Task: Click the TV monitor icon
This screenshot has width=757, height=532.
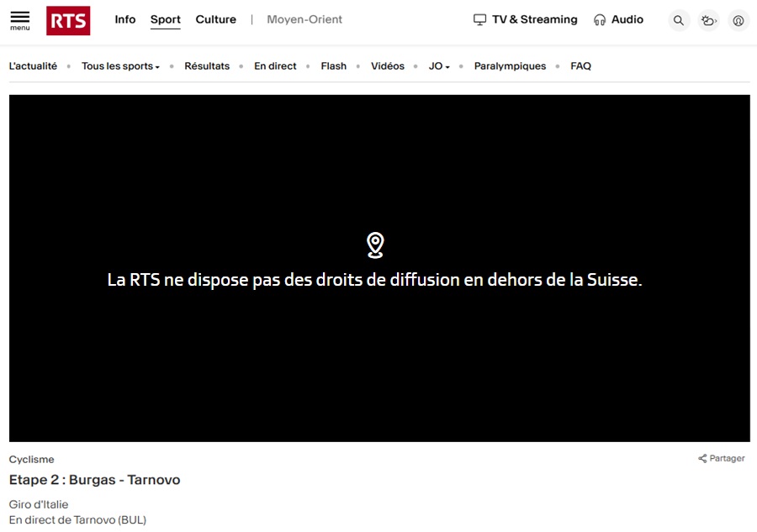Action: [479, 20]
